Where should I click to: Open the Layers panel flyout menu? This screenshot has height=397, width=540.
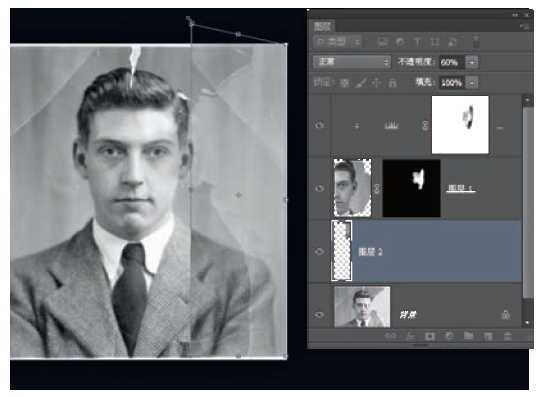coord(525,26)
